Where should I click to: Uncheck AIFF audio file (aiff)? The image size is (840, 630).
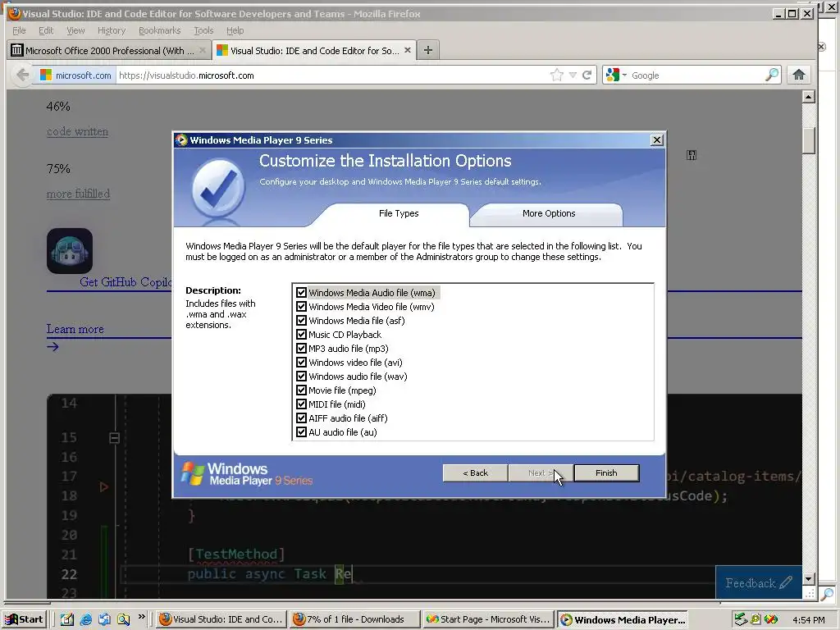tap(301, 418)
